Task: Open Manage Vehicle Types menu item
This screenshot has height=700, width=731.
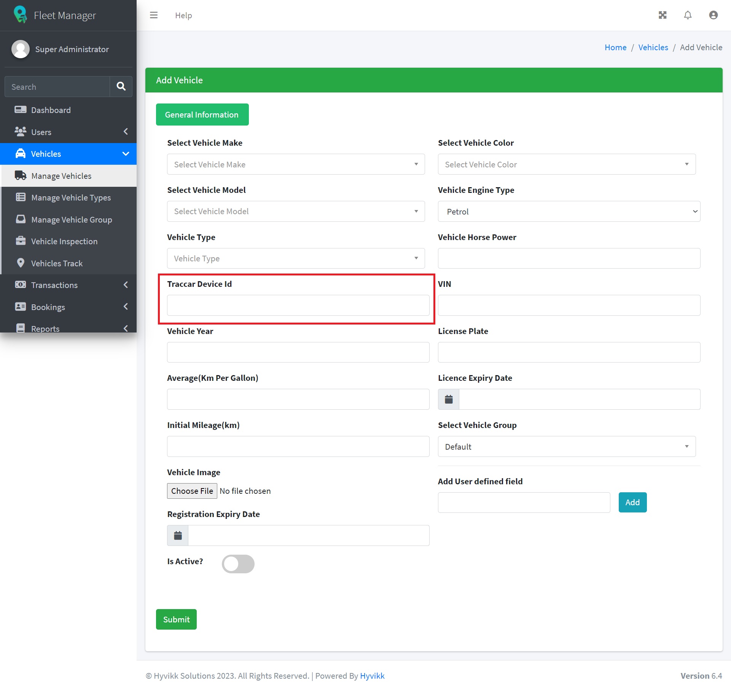Action: click(x=71, y=197)
